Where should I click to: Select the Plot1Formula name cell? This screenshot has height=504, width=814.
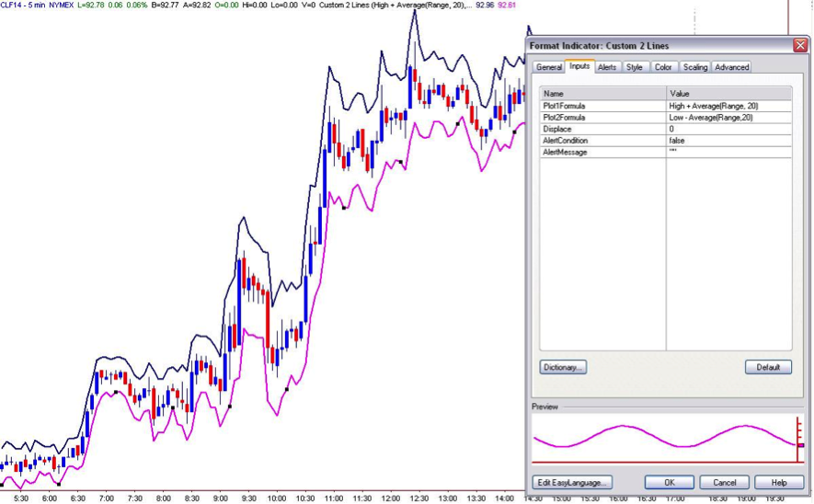[x=603, y=106]
